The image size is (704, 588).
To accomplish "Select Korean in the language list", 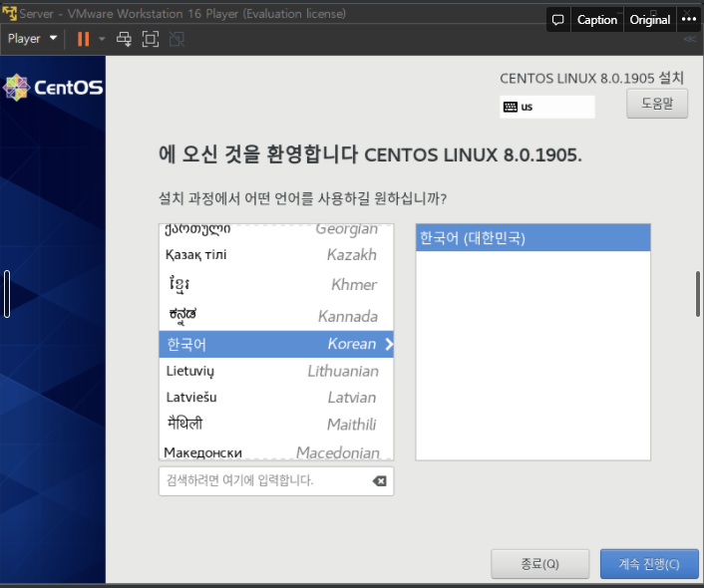I will 276,344.
